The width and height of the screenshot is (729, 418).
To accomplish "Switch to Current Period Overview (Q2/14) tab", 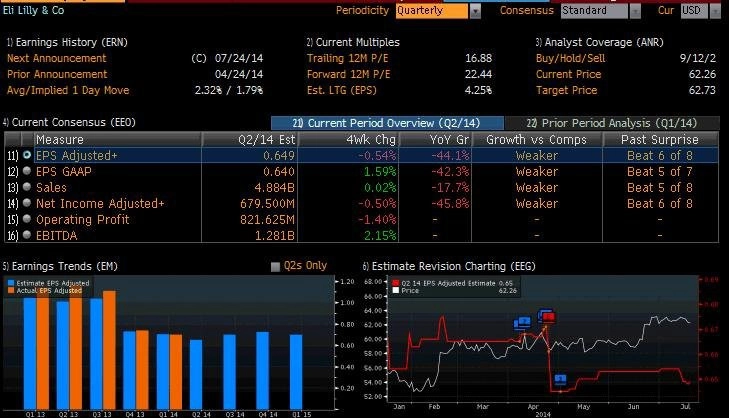I will (387, 123).
